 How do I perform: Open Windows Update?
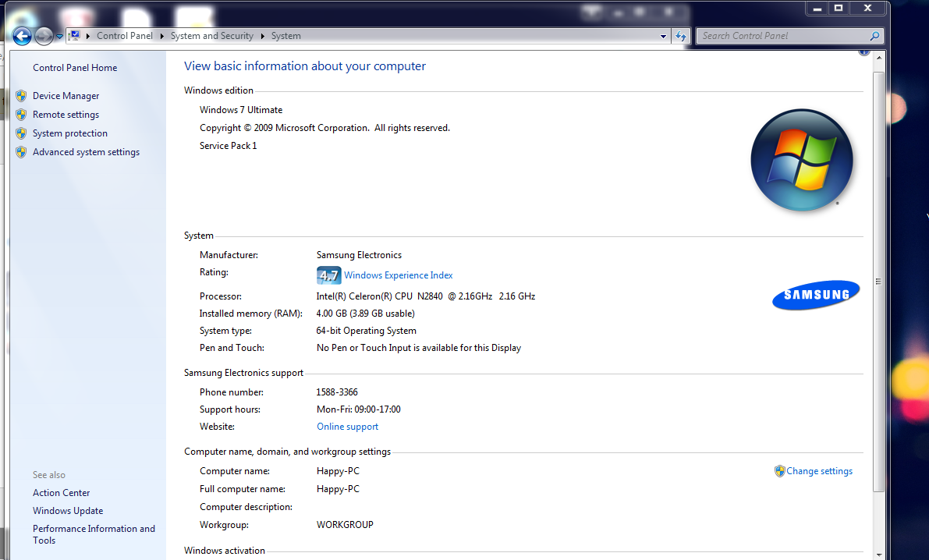tap(68, 511)
